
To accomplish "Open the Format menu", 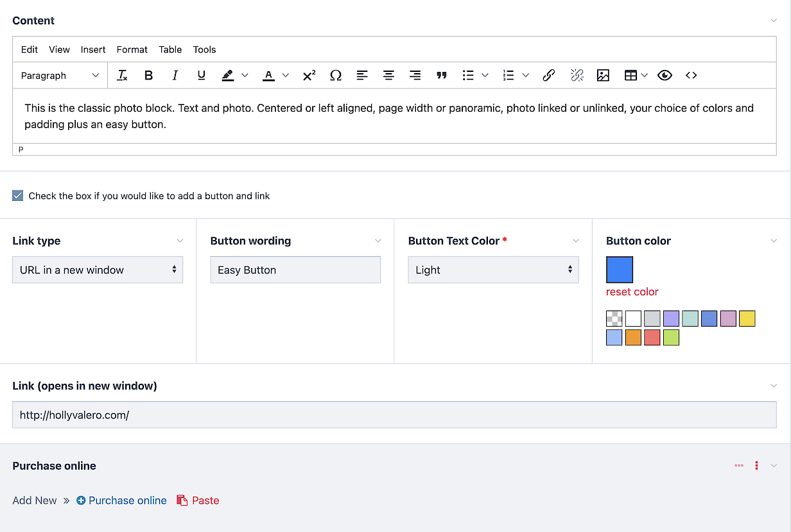I will (132, 49).
